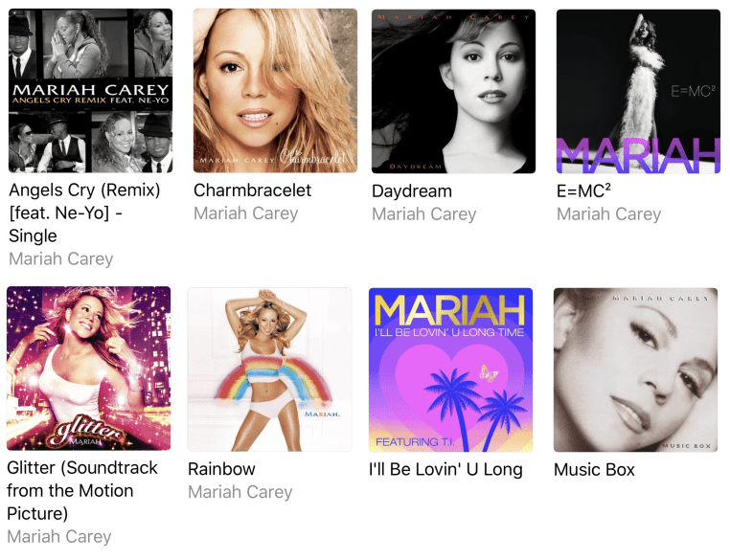Open I'll Be Lovin' U Long Time cover
Viewport: 730px width, 560px height.
tap(450, 370)
